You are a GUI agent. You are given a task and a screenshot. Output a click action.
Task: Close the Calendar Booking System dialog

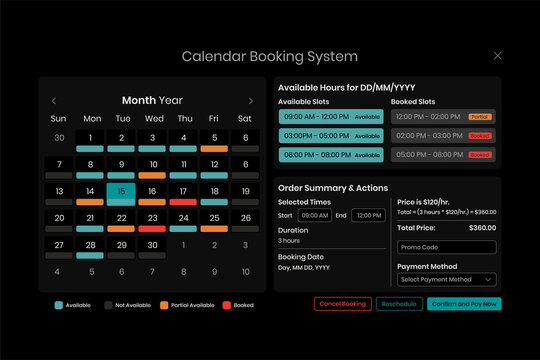tap(497, 55)
